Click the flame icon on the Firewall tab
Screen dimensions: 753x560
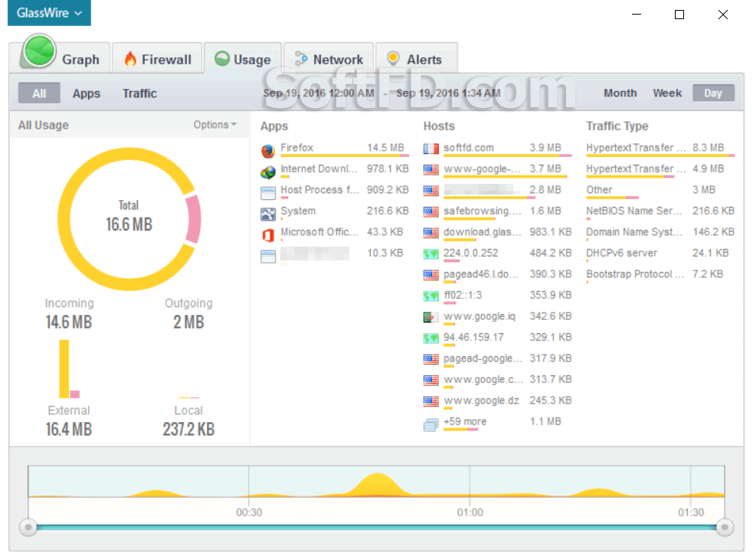point(130,58)
